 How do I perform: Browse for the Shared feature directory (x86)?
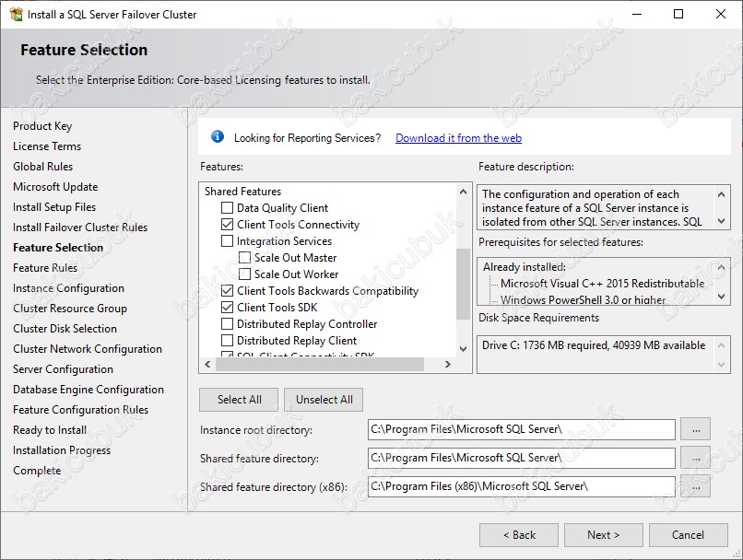[696, 486]
